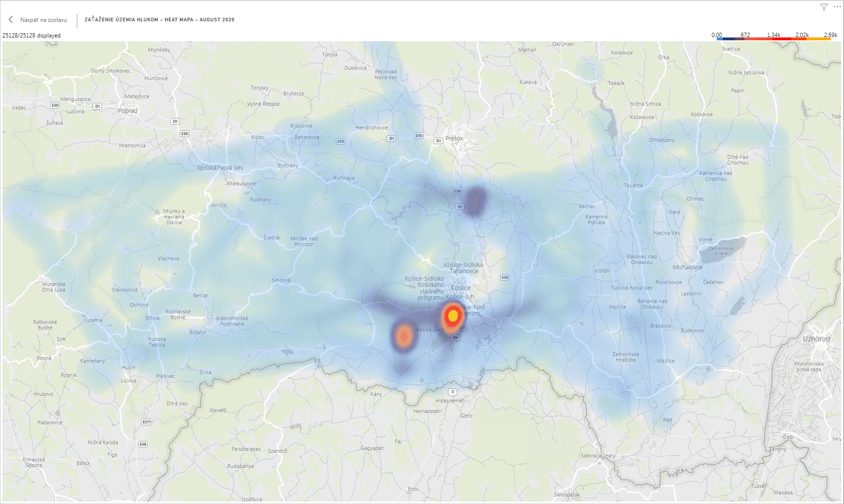
Task: Click the Spišská Nová Ves label
Action: click(x=220, y=168)
